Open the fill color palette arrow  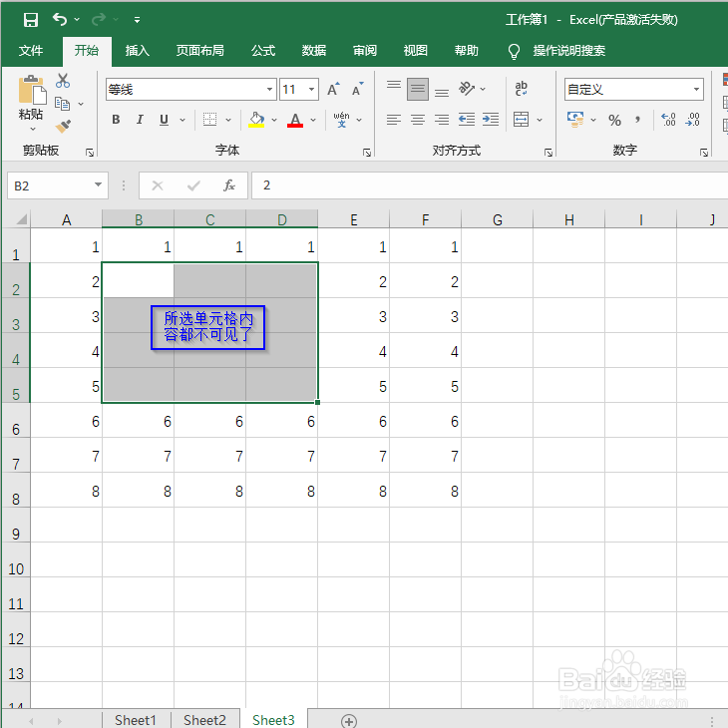(274, 120)
